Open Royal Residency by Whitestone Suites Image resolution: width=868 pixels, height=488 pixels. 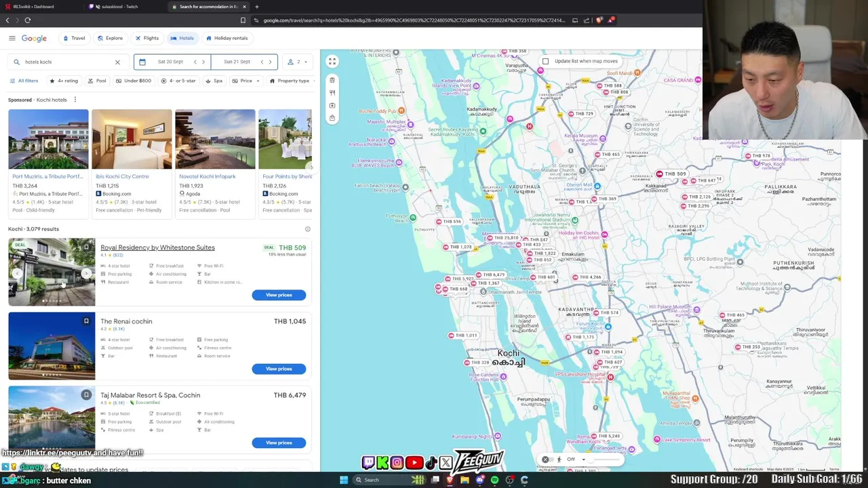pyautogui.click(x=157, y=247)
